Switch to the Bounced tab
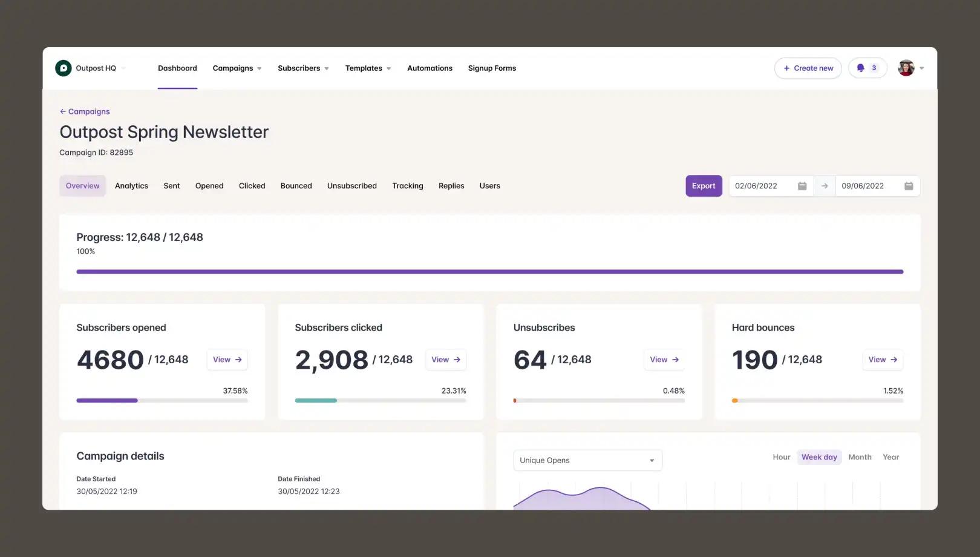980x557 pixels. click(x=296, y=186)
